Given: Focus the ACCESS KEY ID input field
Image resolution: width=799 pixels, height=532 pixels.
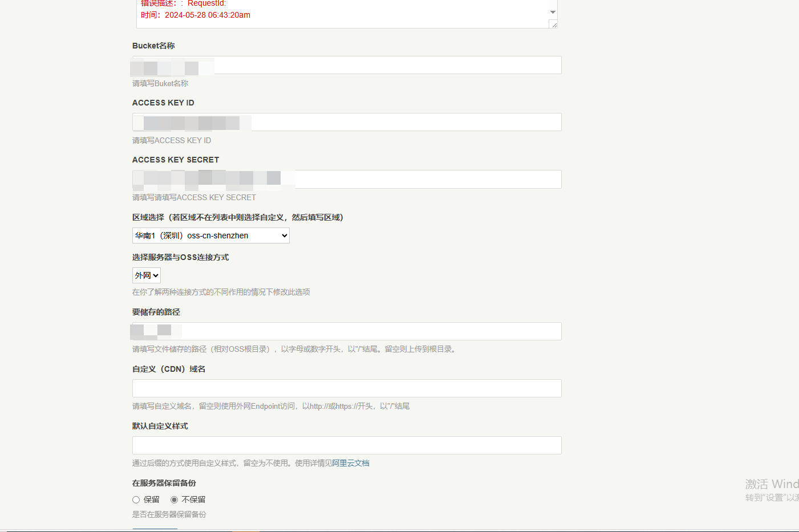Looking at the screenshot, I should click(347, 122).
